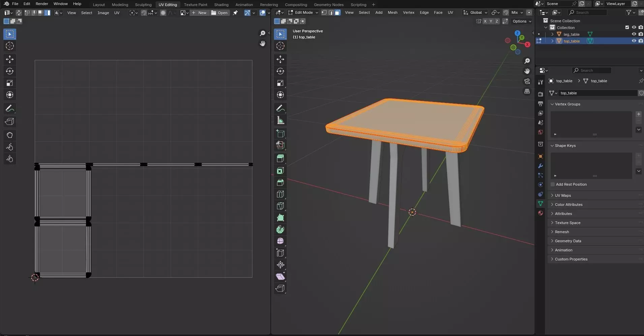The width and height of the screenshot is (644, 336).
Task: Select the Rip Region tool
Action: tap(280, 288)
